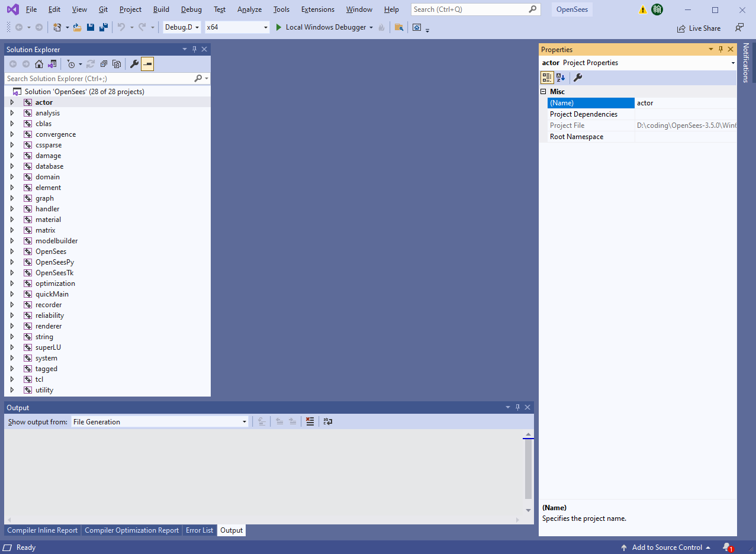Click the user account avatar

[657, 9]
